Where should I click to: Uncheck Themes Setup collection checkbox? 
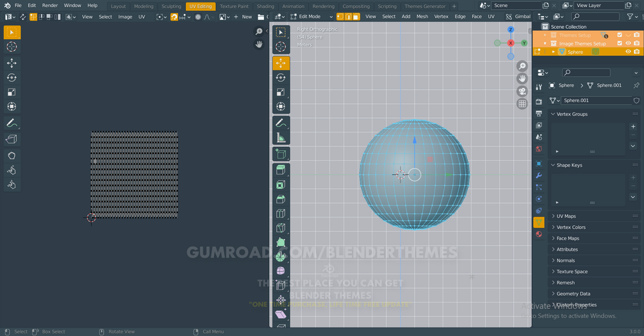point(620,35)
